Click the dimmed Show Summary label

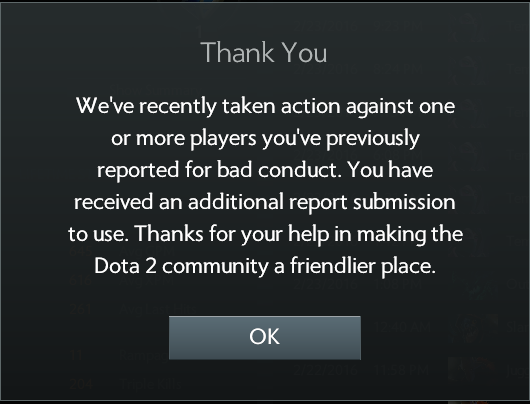click(x=155, y=91)
